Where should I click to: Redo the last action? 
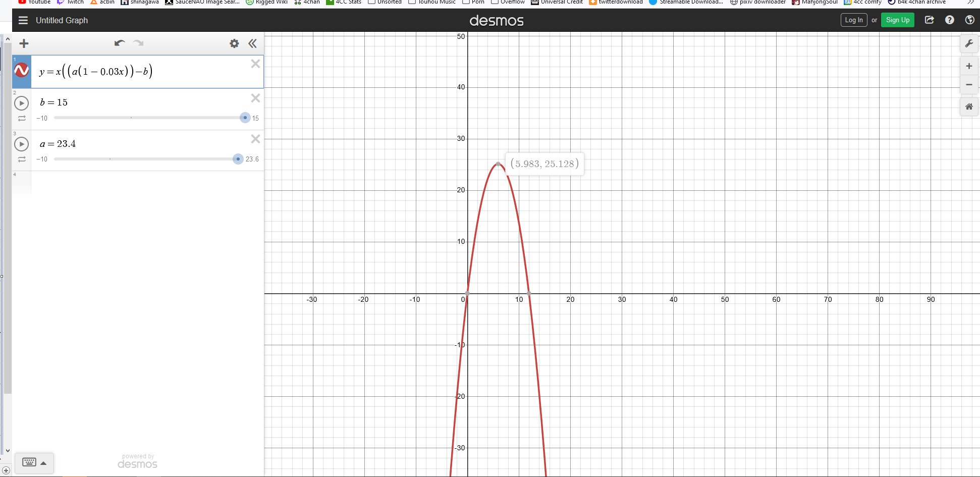pyautogui.click(x=138, y=43)
